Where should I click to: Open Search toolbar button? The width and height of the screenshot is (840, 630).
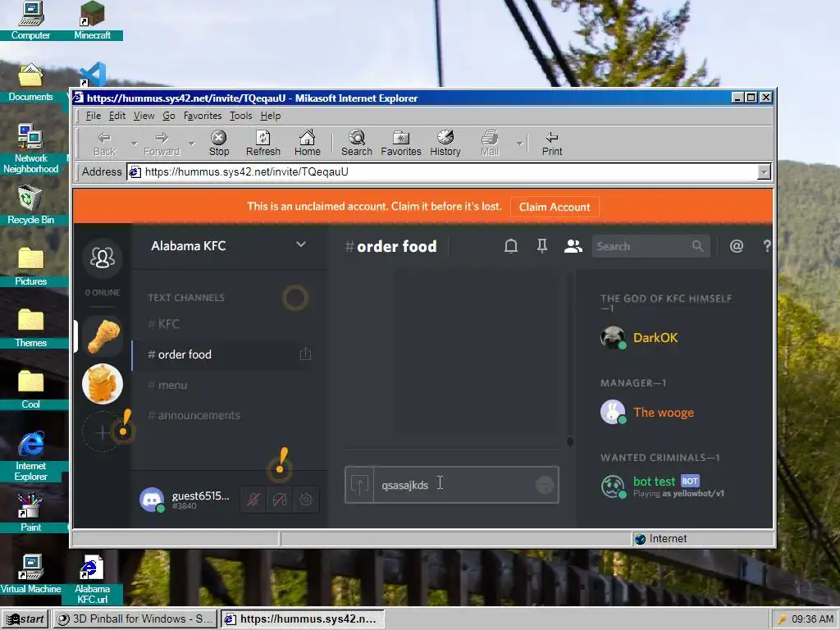tap(356, 143)
